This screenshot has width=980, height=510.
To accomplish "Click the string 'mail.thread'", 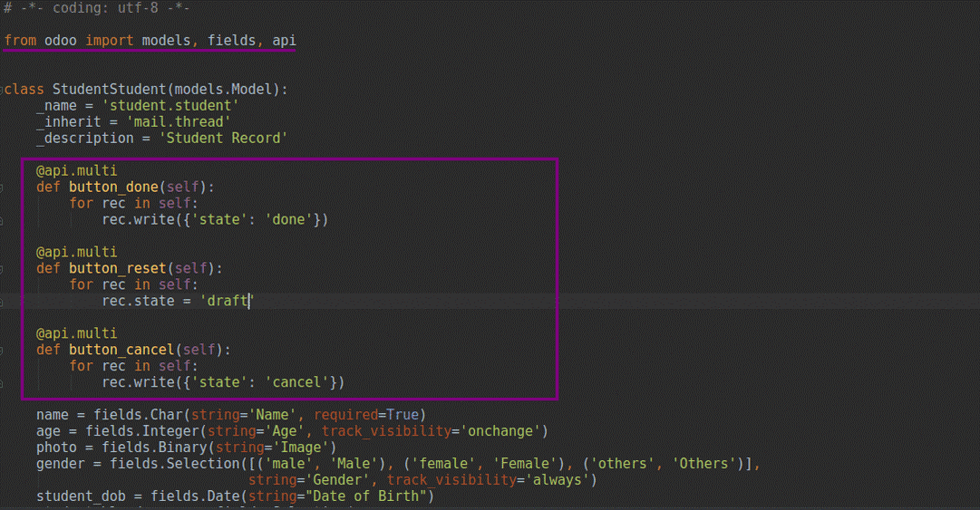I will tap(179, 121).
